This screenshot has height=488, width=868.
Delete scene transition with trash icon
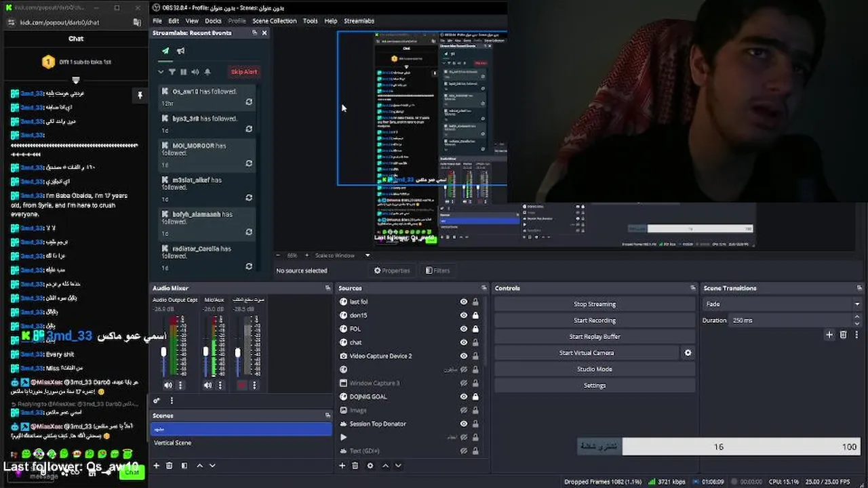pos(844,335)
